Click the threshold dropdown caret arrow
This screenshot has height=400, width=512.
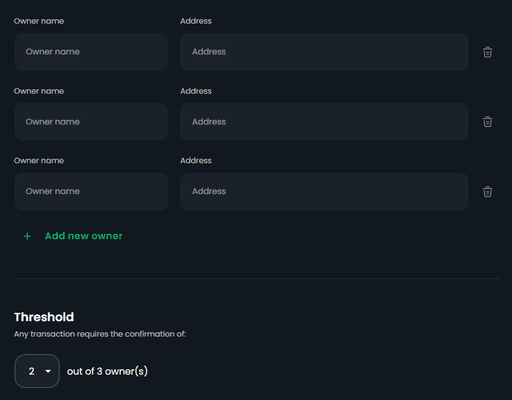click(x=48, y=371)
